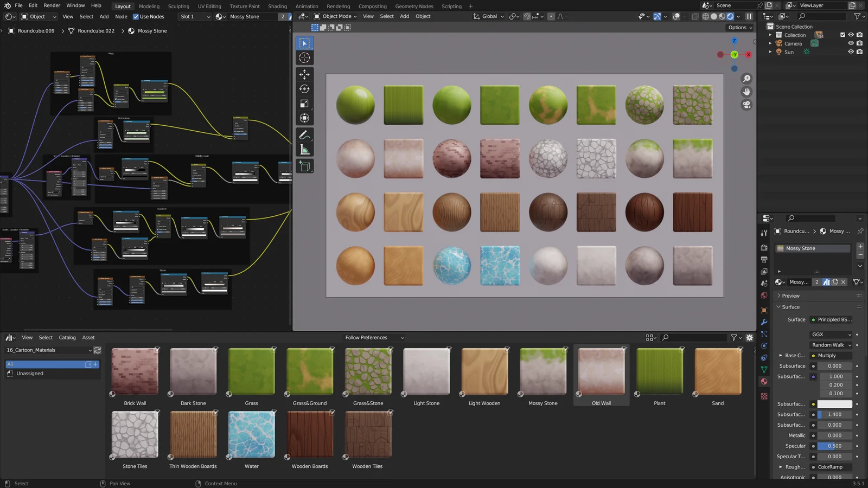The height and width of the screenshot is (488, 868).
Task: Select the Annotate tool
Action: pyautogui.click(x=304, y=135)
